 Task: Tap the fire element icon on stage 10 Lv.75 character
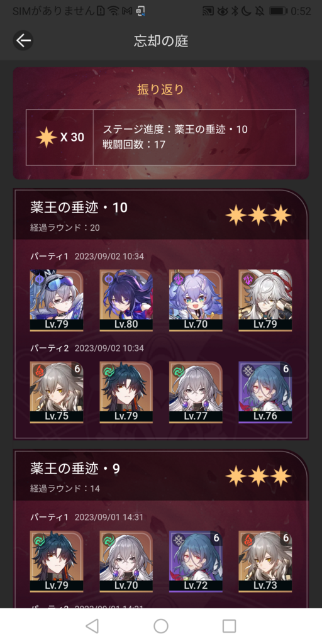pos(39,370)
